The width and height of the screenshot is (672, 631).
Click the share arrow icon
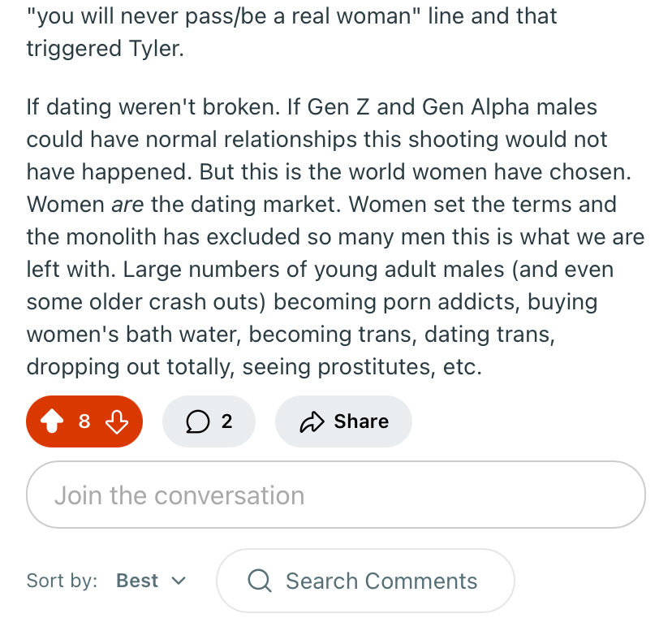coord(312,421)
